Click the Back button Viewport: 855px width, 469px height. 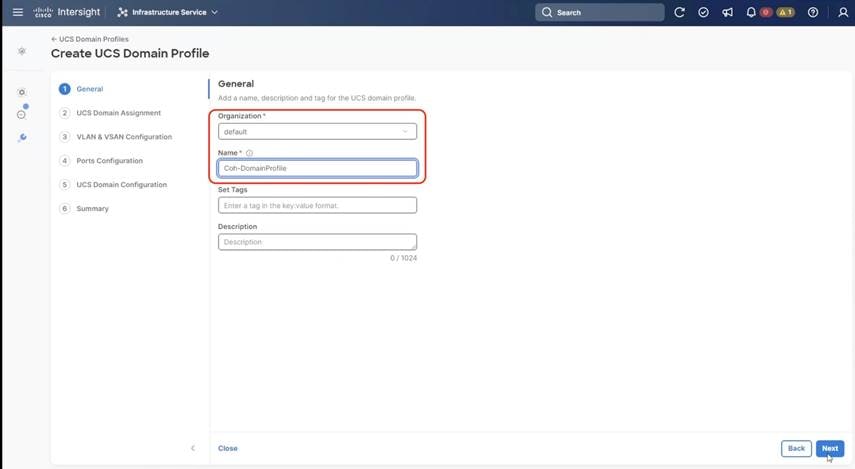click(796, 448)
